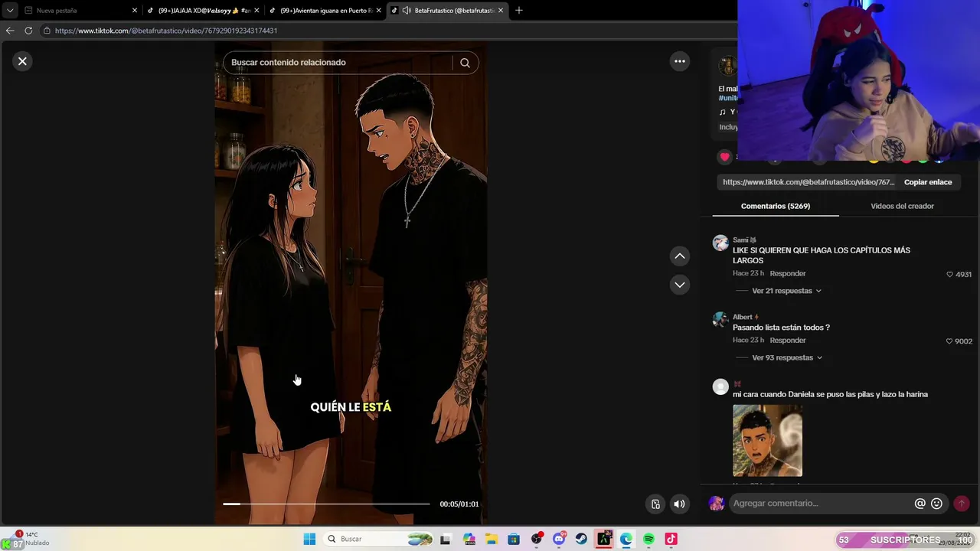The height and width of the screenshot is (551, 980).
Task: Click your profile avatar beside the comment box
Action: click(x=717, y=504)
